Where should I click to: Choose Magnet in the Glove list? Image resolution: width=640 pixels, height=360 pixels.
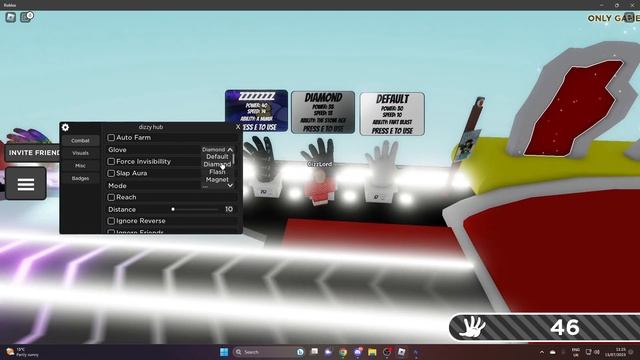[217, 180]
